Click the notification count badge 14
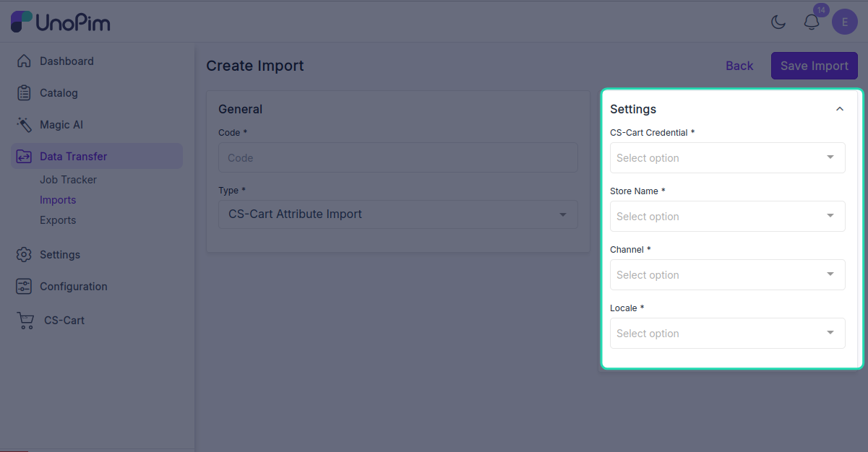Image resolution: width=868 pixels, height=452 pixels. 820,10
